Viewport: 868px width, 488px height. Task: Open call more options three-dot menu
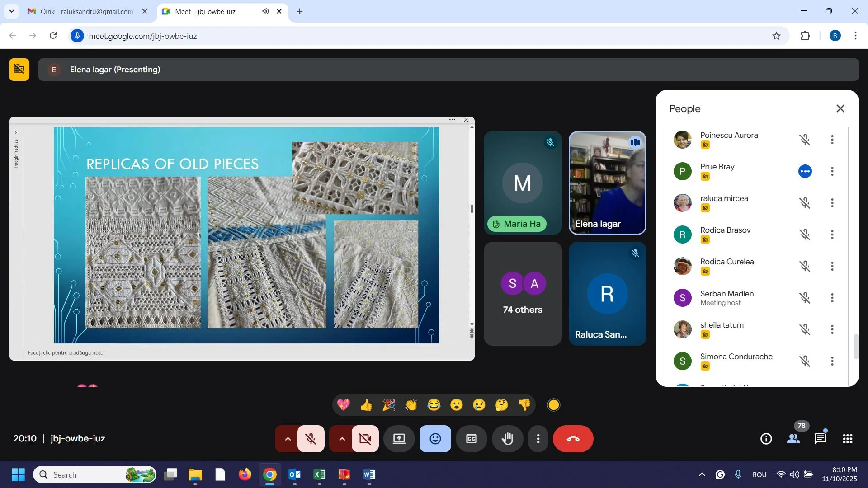pyautogui.click(x=538, y=439)
